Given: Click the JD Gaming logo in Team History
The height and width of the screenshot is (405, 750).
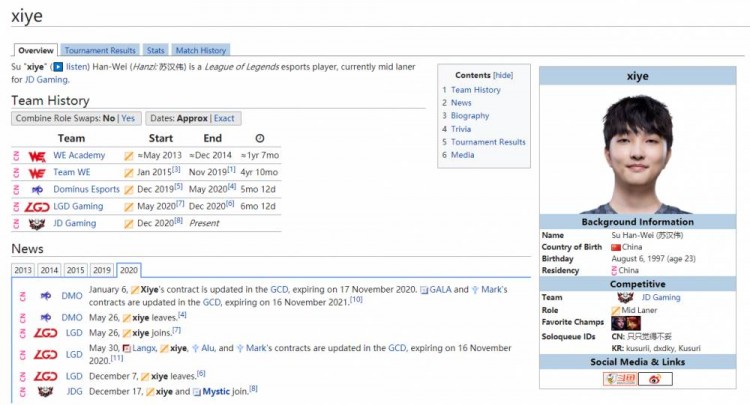Looking at the screenshot, I should pos(37,223).
